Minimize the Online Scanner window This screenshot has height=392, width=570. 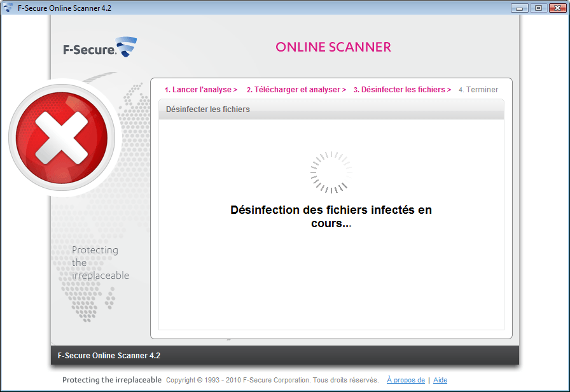tap(520, 8)
